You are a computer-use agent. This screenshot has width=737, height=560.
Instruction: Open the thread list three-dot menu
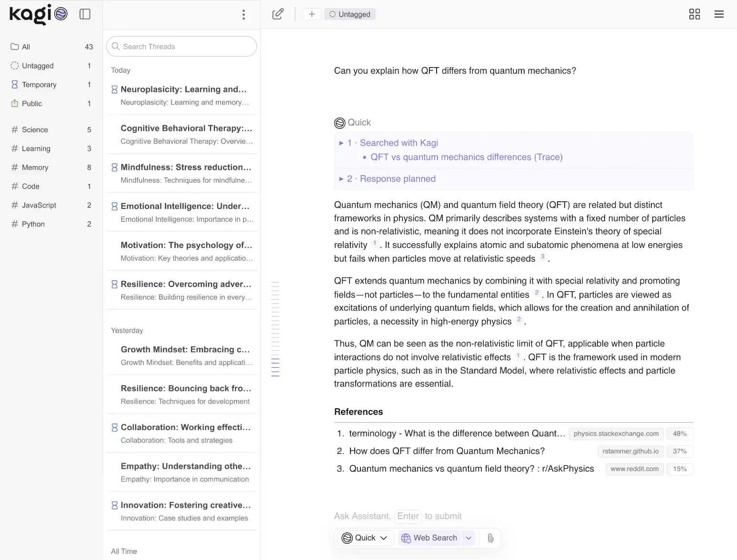point(243,15)
